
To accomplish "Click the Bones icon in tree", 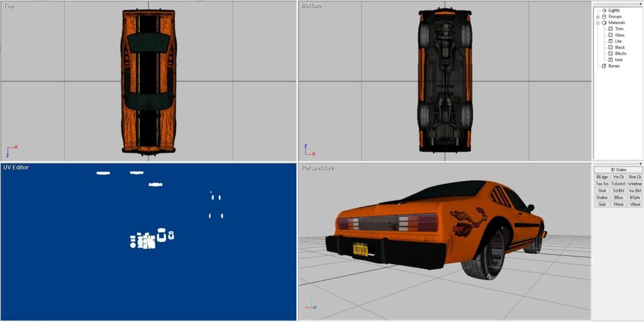I will click(604, 66).
